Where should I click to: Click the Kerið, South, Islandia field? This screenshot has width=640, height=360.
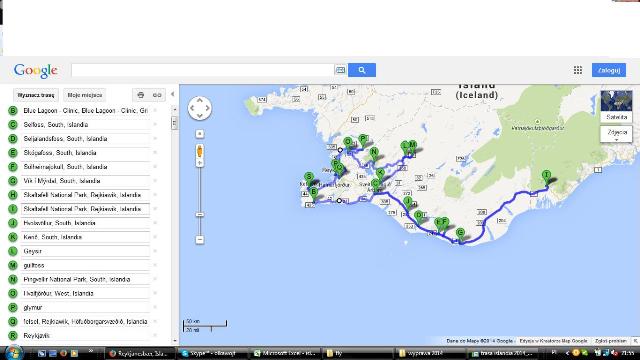(x=86, y=237)
